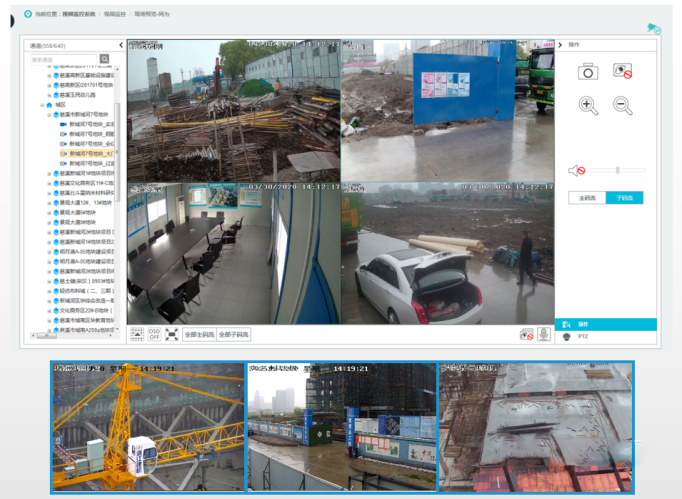Switch to the PTZ tab
The height and width of the screenshot is (499, 682).
(x=581, y=337)
